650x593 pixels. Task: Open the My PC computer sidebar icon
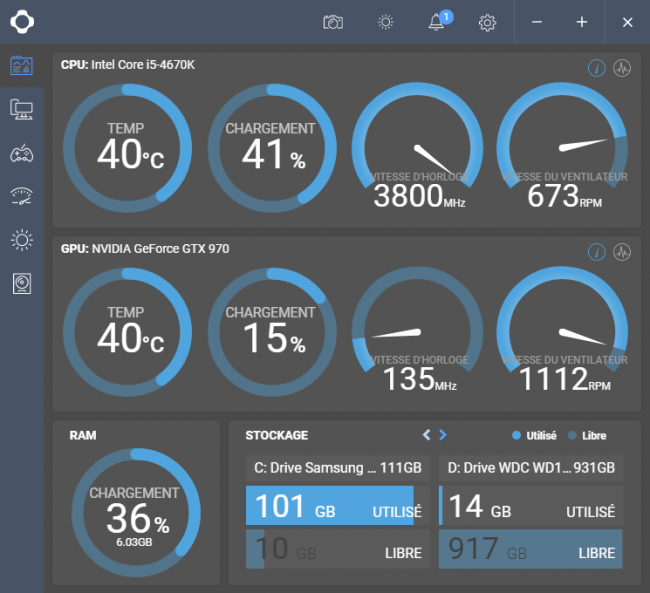pos(22,109)
